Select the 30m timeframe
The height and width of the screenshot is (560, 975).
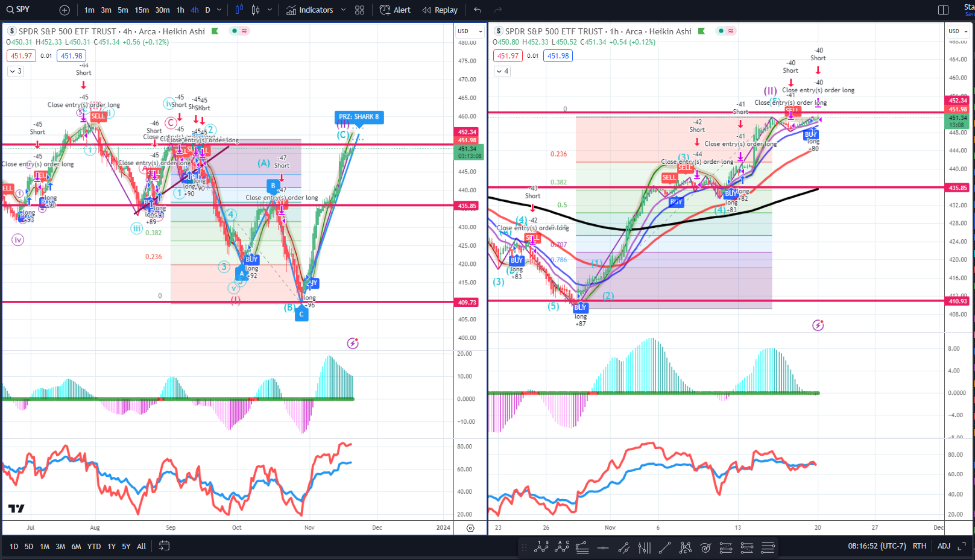point(162,10)
